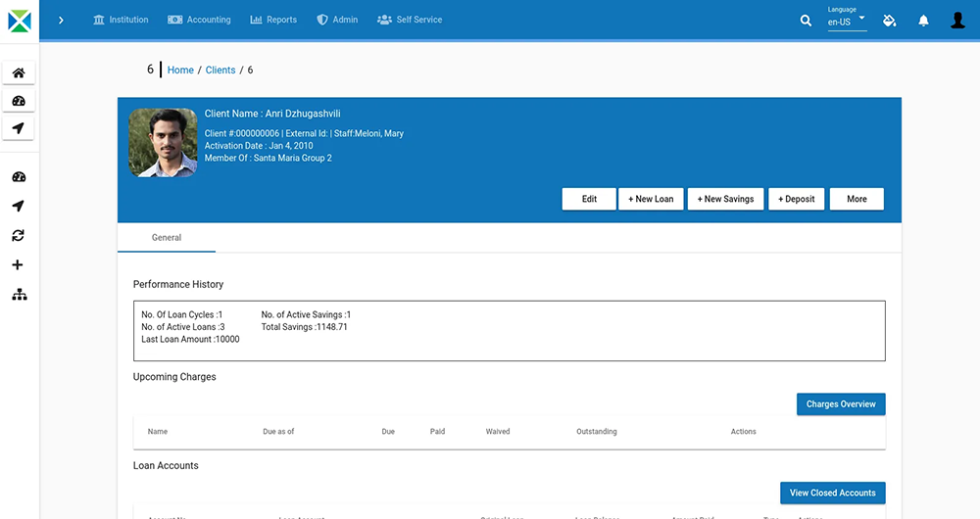Open the Institution menu
980x519 pixels.
click(121, 20)
